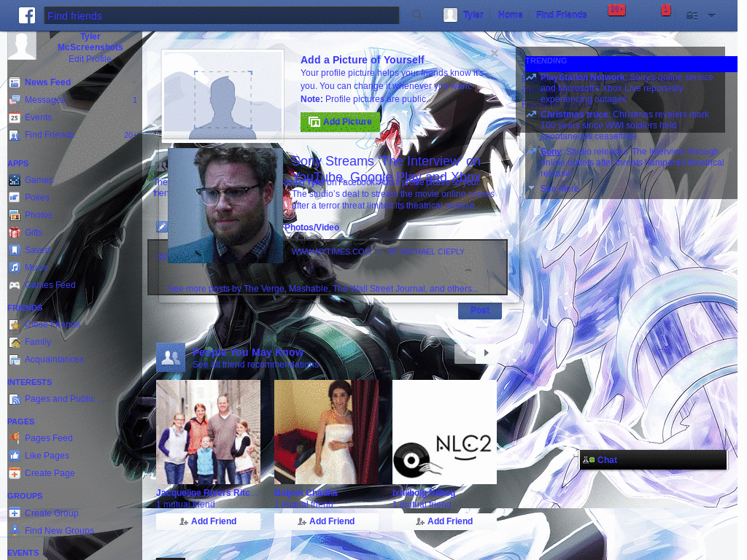Click the blue Post button
Viewport: 747px width, 560px height.
pos(480,311)
